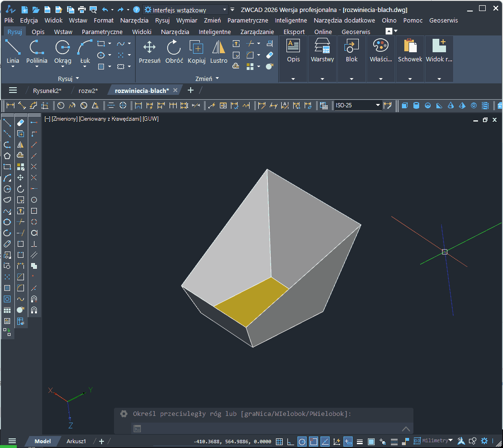The height and width of the screenshot is (448, 503).
Task: Select the polygon tool in left toolbar
Action: point(7,156)
